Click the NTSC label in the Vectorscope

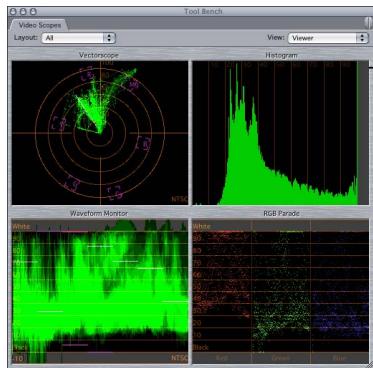tap(179, 199)
